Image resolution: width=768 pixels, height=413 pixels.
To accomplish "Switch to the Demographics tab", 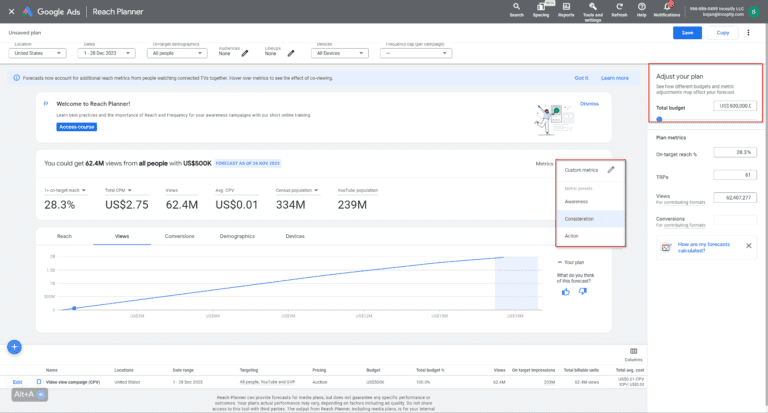I will coord(237,236).
